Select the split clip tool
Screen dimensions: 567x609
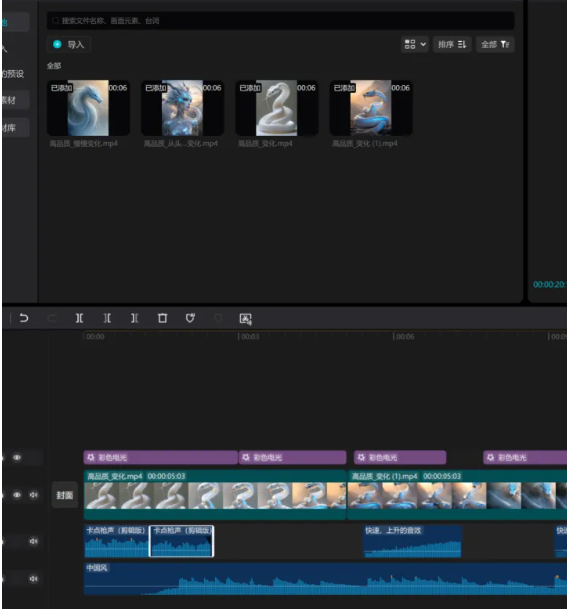tap(79, 318)
